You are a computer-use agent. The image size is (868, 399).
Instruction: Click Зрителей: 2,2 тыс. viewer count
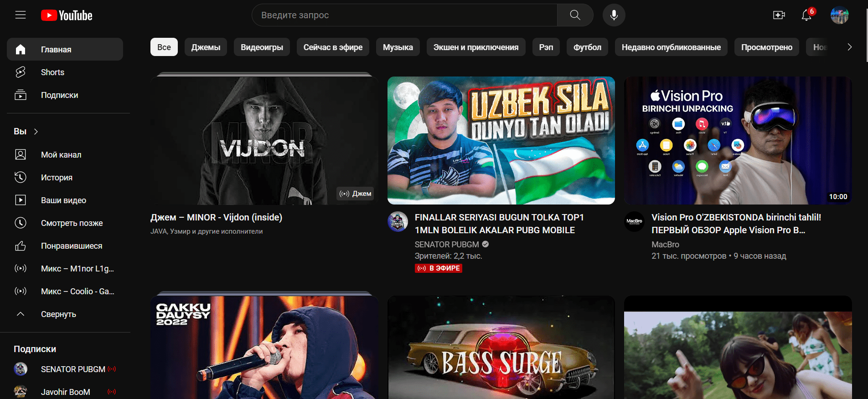(x=448, y=256)
